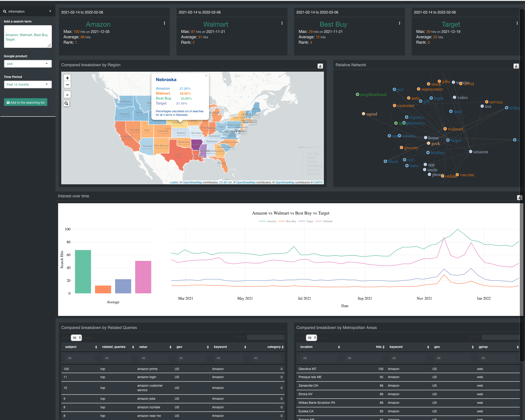This screenshot has width=525, height=420.
Task: Click the search term text area
Action: tap(28, 37)
